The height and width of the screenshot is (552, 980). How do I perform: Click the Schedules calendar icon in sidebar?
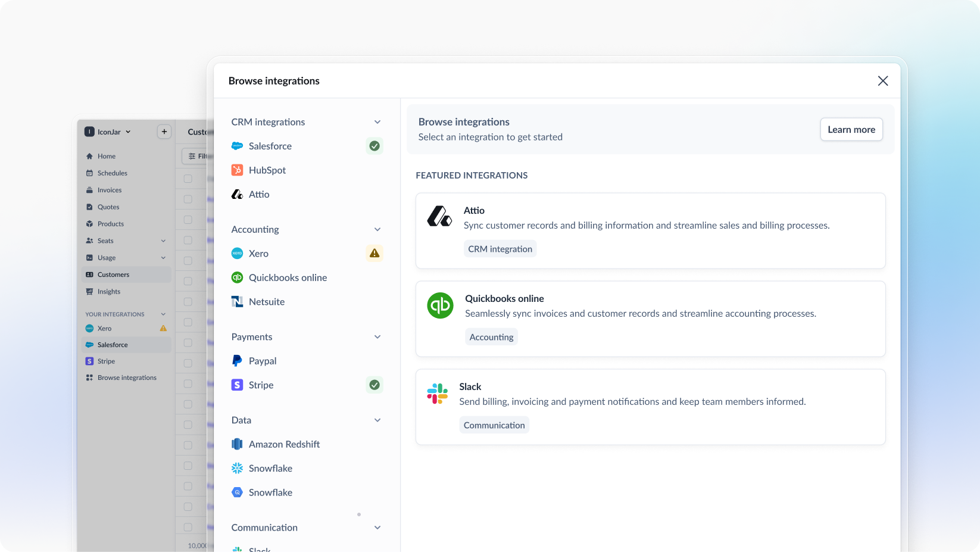pos(89,173)
